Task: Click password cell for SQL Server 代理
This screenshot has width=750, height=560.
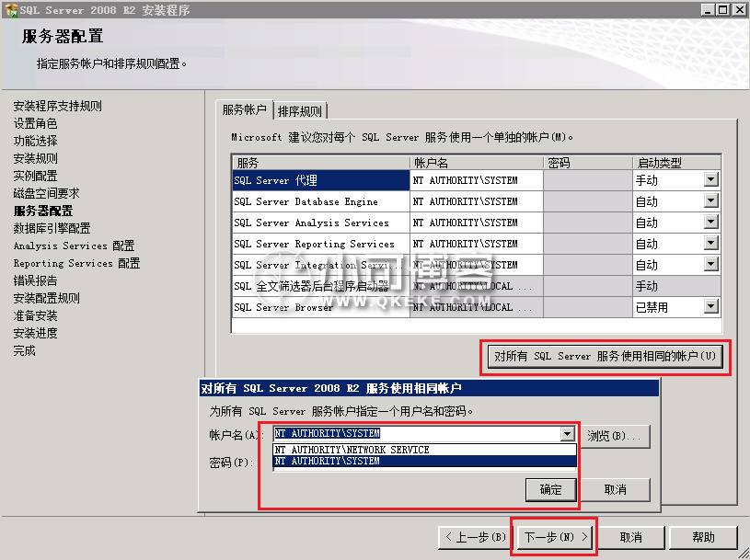Action: tap(588, 180)
